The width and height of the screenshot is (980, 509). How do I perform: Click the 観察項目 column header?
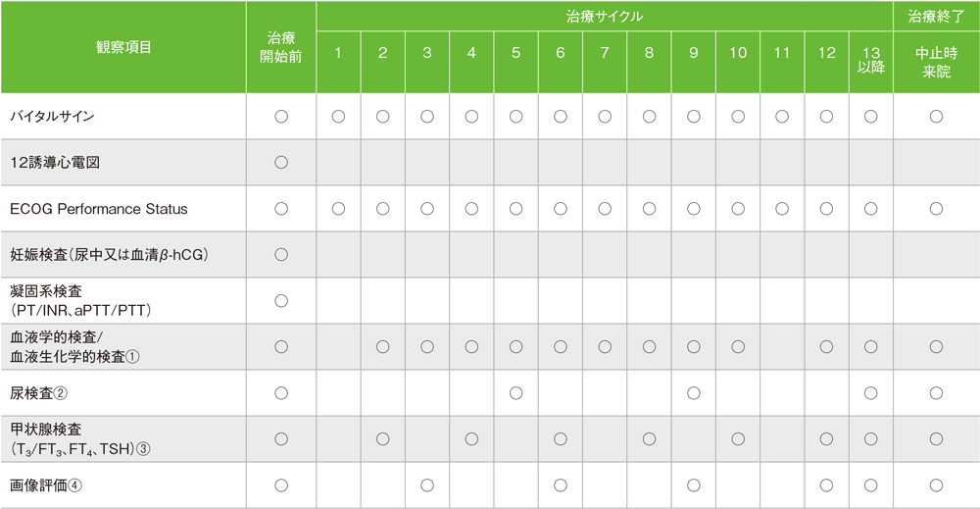[x=123, y=47]
